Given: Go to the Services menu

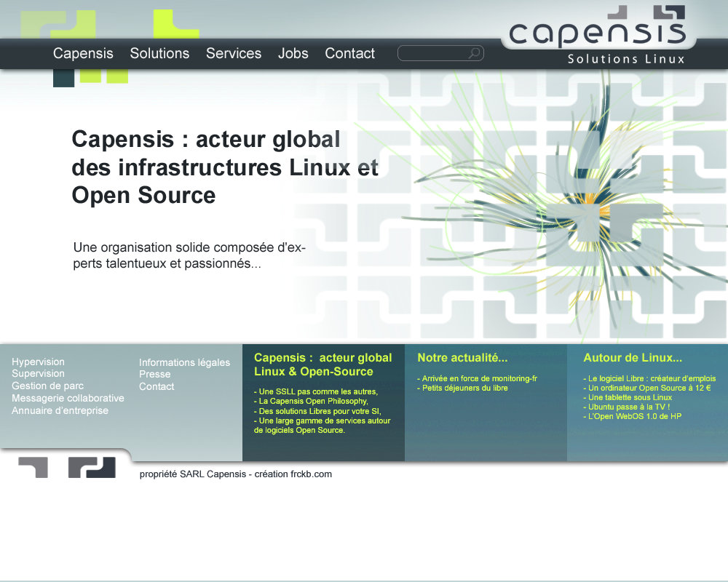Looking at the screenshot, I should tap(233, 54).
